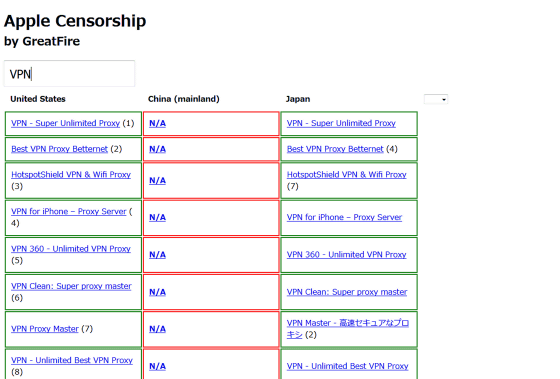The width and height of the screenshot is (560, 379).
Task: Click the VPN search input field
Action: pyautogui.click(x=69, y=74)
